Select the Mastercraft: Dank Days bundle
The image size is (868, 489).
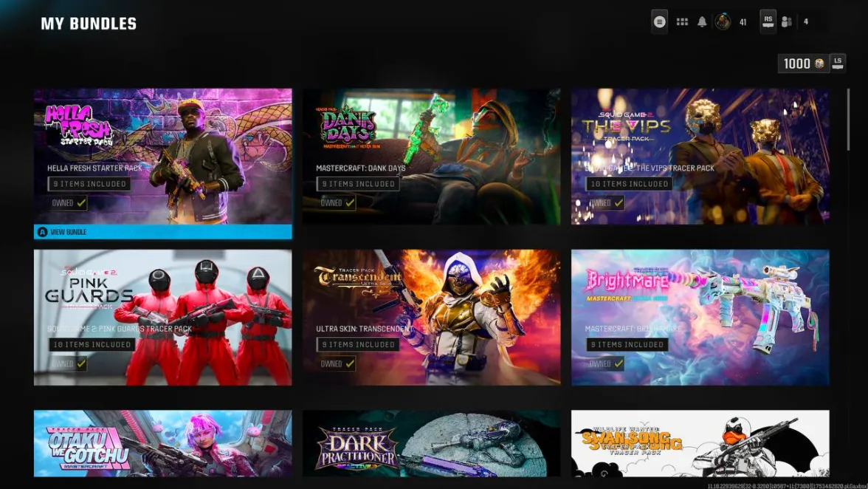click(x=431, y=156)
